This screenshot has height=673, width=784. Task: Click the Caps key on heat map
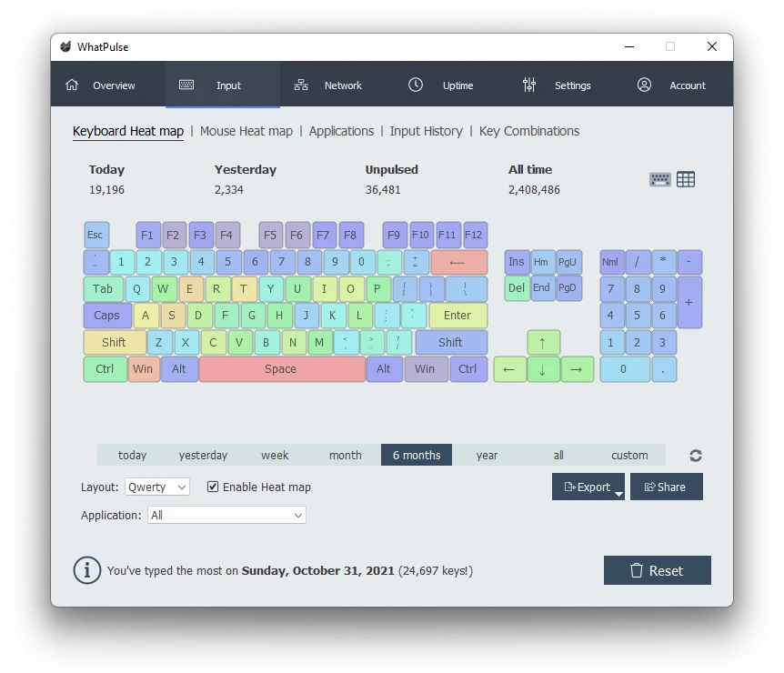[x=107, y=316]
